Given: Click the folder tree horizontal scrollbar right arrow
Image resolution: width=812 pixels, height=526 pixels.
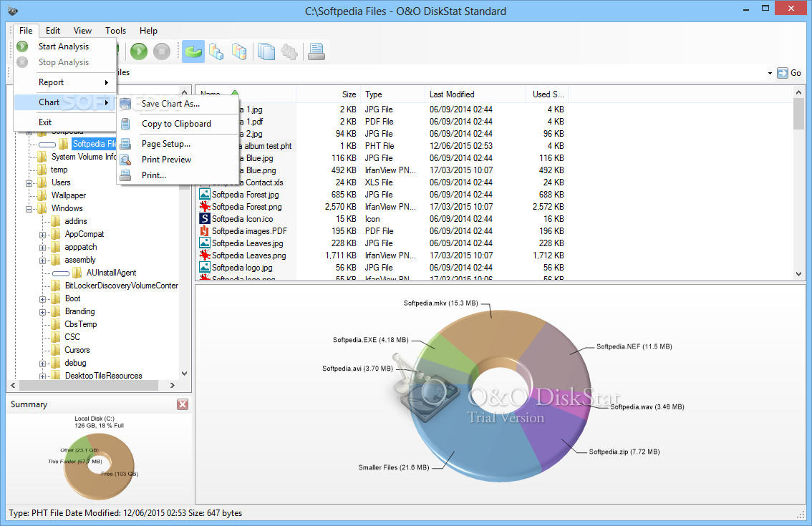Looking at the screenshot, I should click(173, 385).
